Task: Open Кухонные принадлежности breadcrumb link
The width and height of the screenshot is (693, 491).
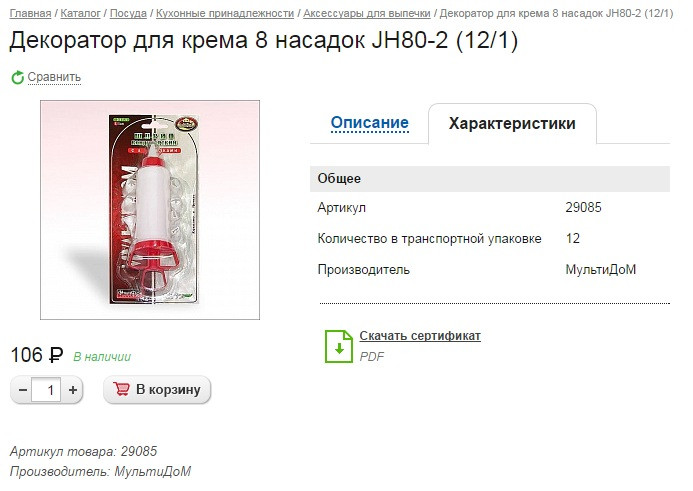Action: click(225, 13)
